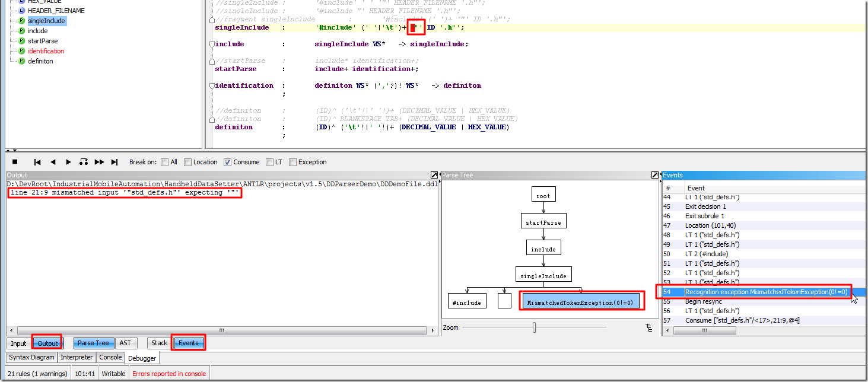Click the step-over debugger icon
868x382 pixels.
(x=84, y=162)
